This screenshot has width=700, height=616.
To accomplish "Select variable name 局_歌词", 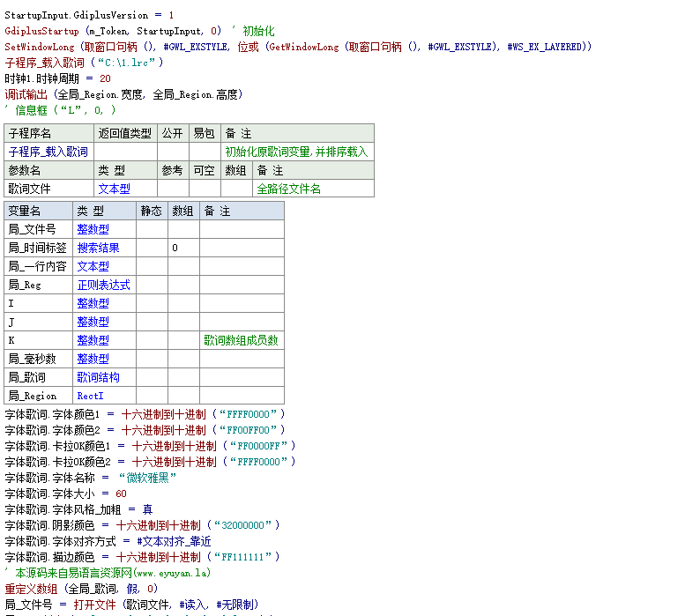I will [x=39, y=377].
